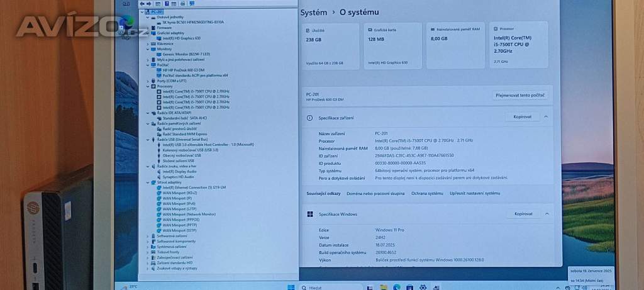Click Kopírovat for Specifikace zařízení
The height and width of the screenshot is (290, 644).
click(x=523, y=117)
